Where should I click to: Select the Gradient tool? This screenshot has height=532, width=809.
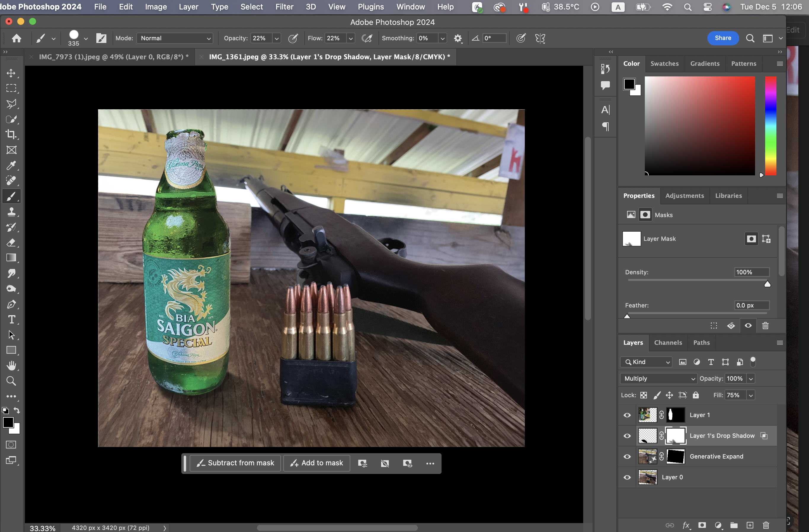[x=11, y=258]
